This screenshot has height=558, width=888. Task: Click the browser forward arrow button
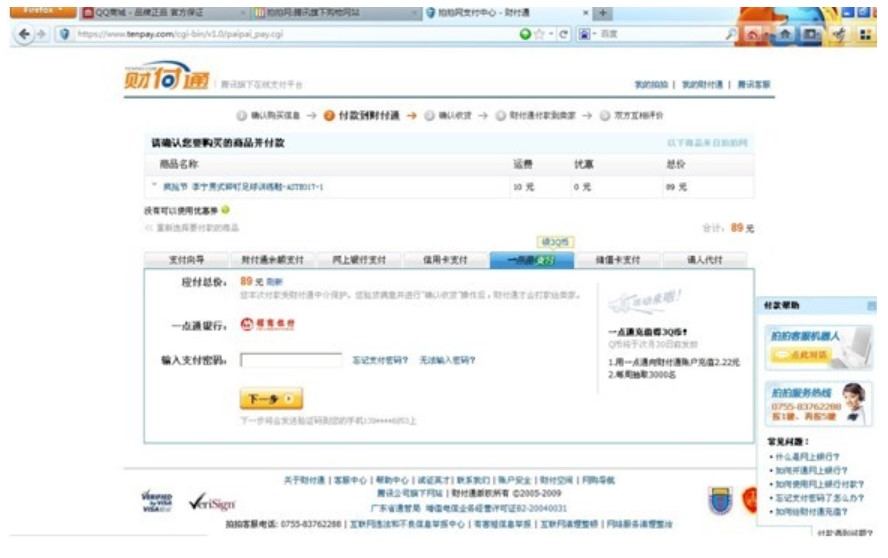coord(41,34)
